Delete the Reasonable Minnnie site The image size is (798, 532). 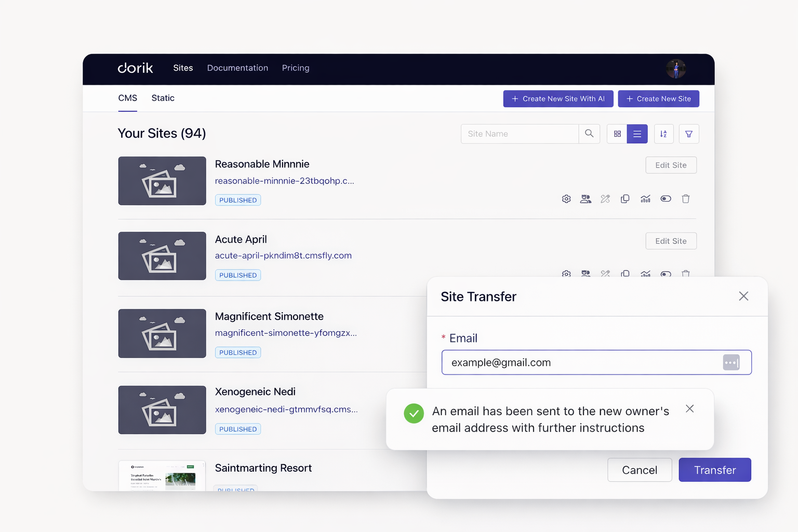(685, 199)
